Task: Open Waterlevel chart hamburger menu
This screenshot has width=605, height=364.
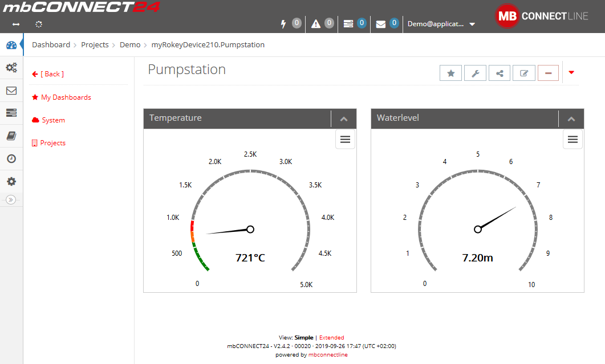Action: pos(573,139)
